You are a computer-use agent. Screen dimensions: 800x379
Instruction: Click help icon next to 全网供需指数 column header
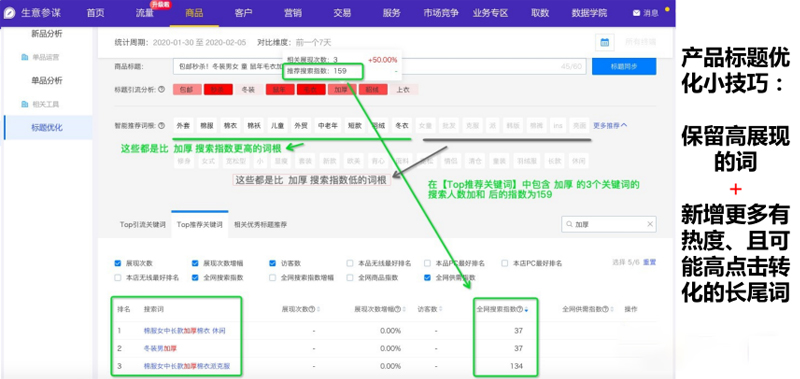606,309
